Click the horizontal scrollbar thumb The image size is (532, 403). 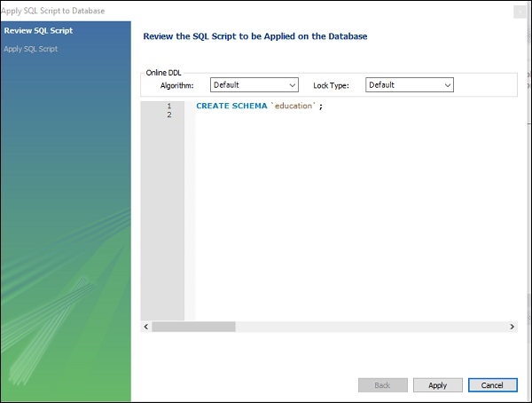(x=193, y=327)
